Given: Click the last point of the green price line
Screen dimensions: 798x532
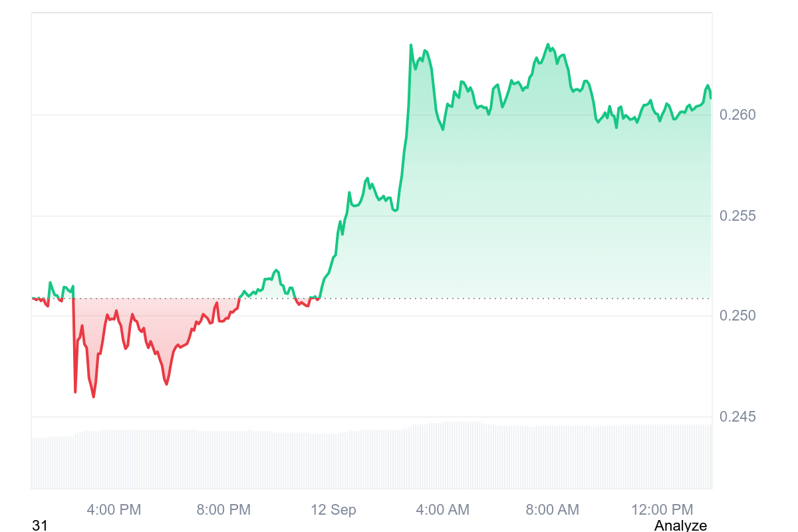Looking at the screenshot, I should tap(710, 98).
